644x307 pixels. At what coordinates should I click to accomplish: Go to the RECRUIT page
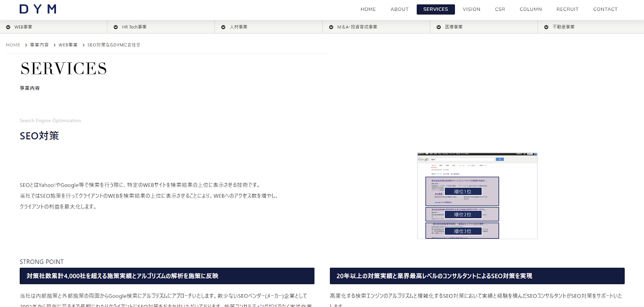pos(567,9)
